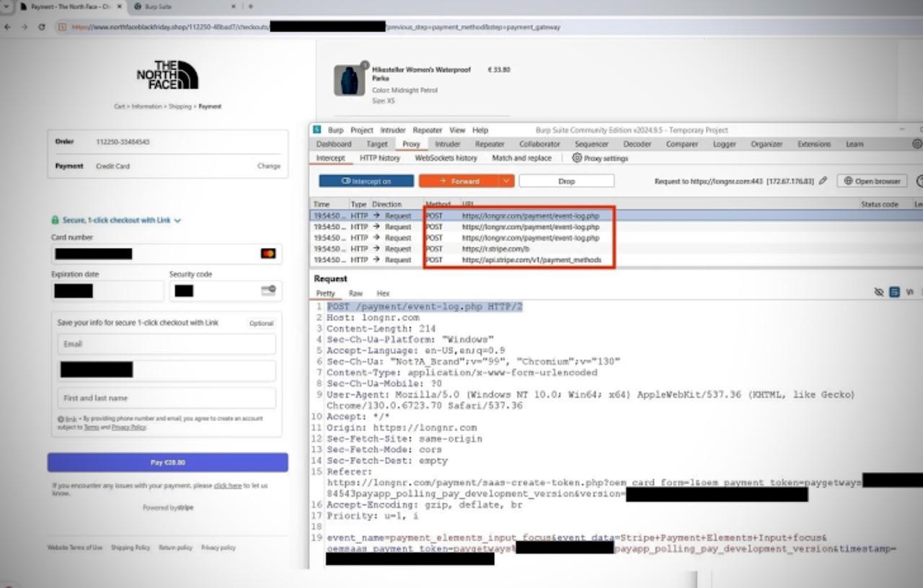This screenshot has height=588, width=923.
Task: Click the pencil edit target icon
Action: pos(823,181)
